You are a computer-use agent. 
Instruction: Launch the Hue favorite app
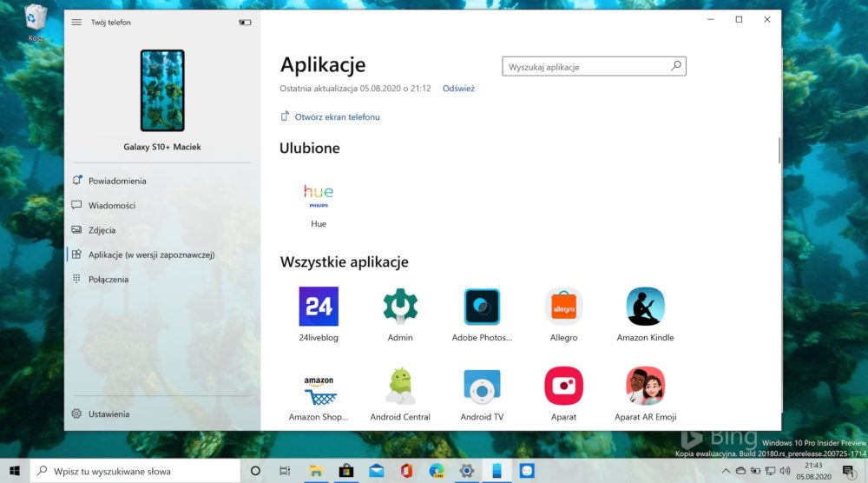point(319,202)
